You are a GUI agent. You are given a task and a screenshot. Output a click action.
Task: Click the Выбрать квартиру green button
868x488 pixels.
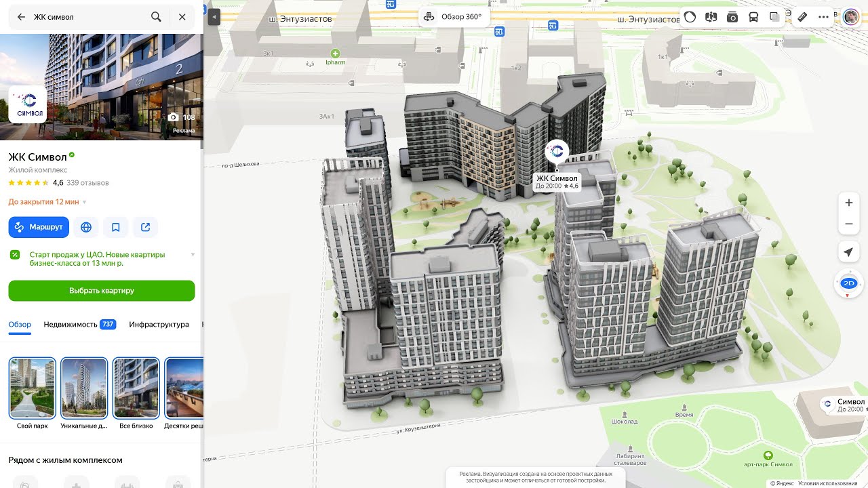pyautogui.click(x=102, y=291)
